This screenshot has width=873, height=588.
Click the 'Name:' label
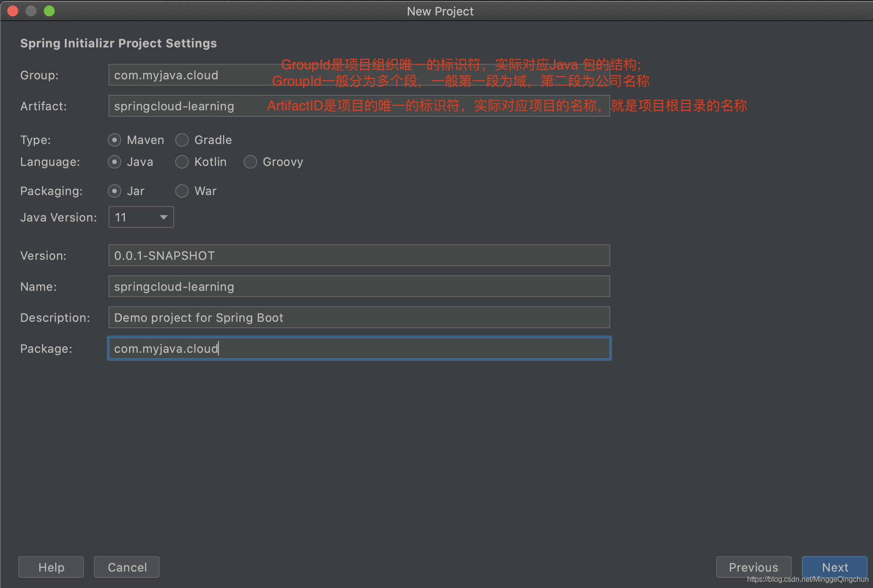tap(38, 287)
